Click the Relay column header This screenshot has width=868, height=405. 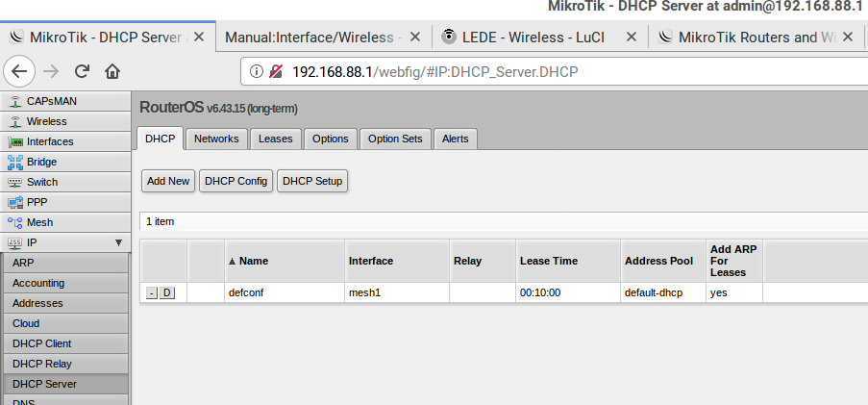(x=483, y=261)
